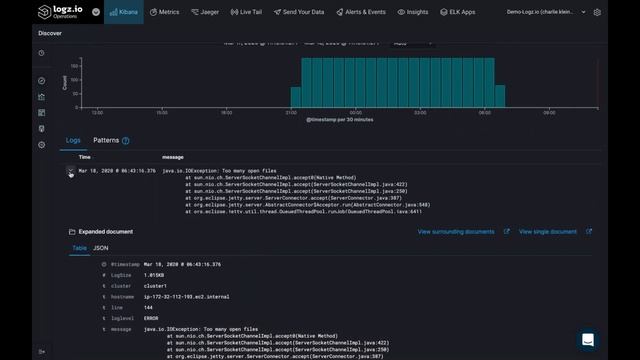Select the Table tab in expanded document
Screen dimensions: 640x360
click(79, 248)
